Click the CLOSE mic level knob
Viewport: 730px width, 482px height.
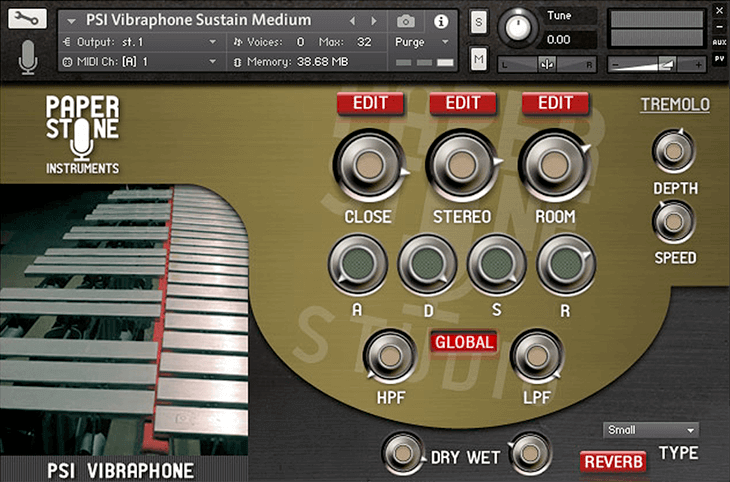(x=370, y=165)
